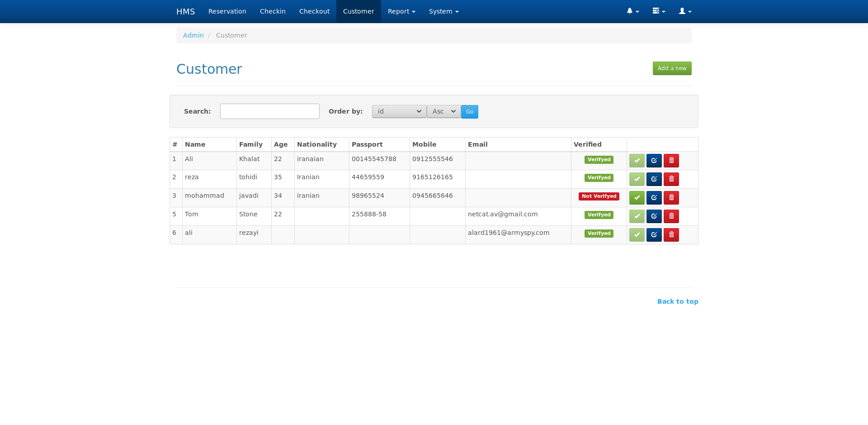868x425 pixels.
Task: Switch to the Checkin section
Action: (272, 11)
